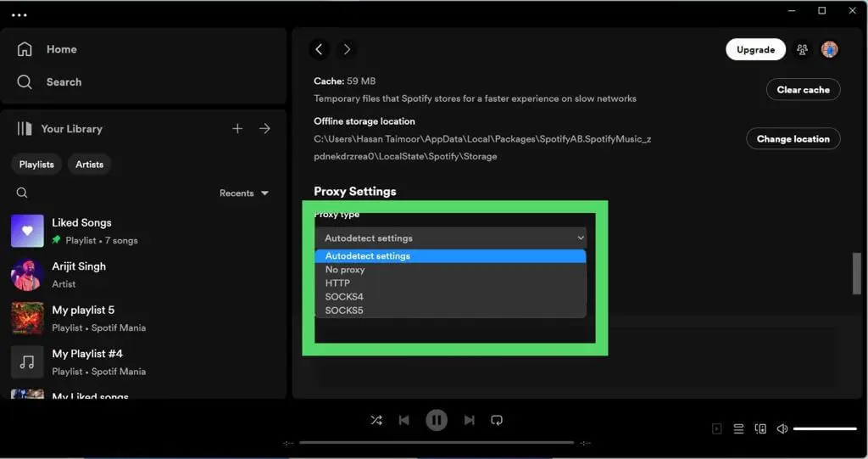
Task: Open My playlist 5
Action: 144,318
